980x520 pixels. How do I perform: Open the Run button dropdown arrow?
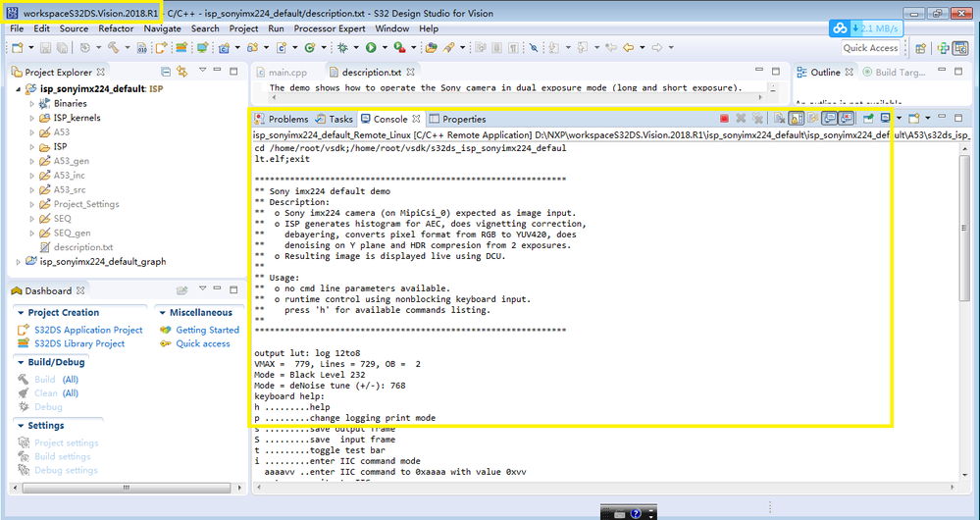[x=385, y=47]
